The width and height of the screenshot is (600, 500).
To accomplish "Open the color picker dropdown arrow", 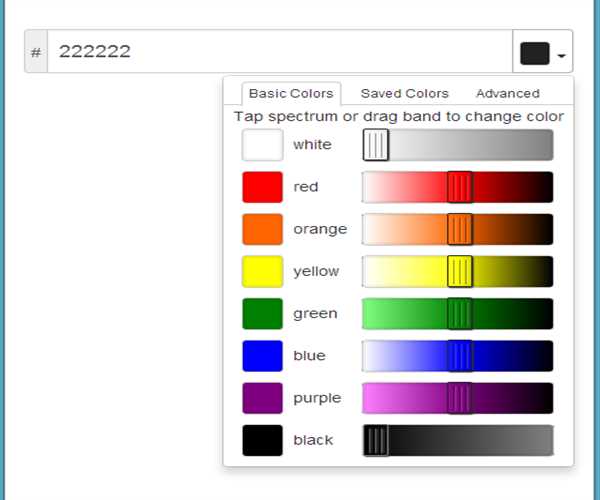I will tap(563, 55).
